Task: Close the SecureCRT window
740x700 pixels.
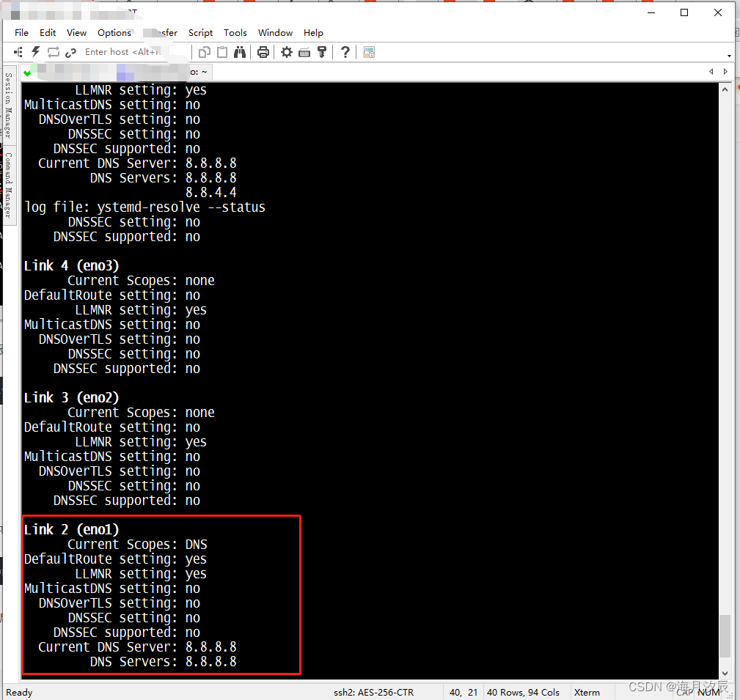Action: pyautogui.click(x=718, y=12)
